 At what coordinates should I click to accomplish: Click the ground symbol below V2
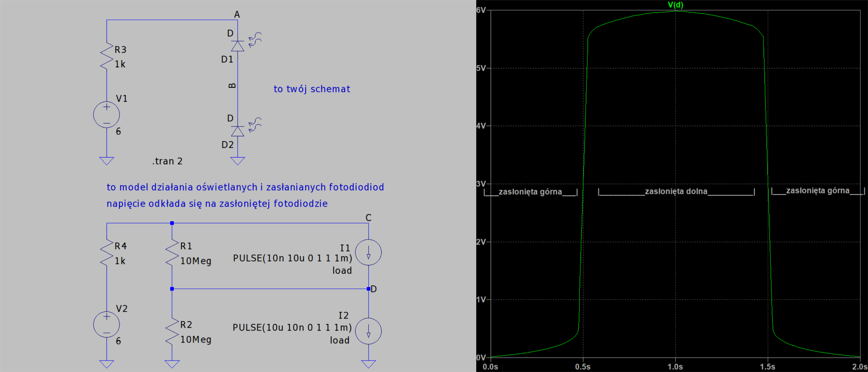coord(107,364)
